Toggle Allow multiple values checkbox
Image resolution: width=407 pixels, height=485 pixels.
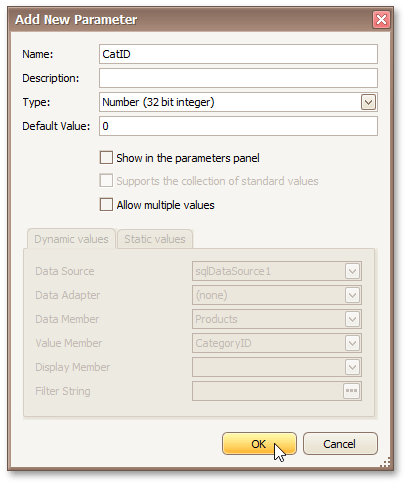[106, 205]
